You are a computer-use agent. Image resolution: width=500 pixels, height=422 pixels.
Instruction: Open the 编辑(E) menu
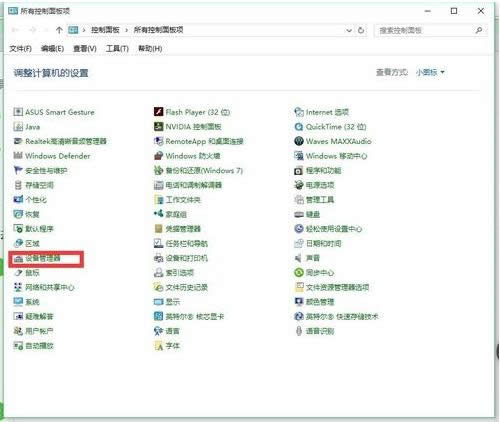(x=52, y=49)
